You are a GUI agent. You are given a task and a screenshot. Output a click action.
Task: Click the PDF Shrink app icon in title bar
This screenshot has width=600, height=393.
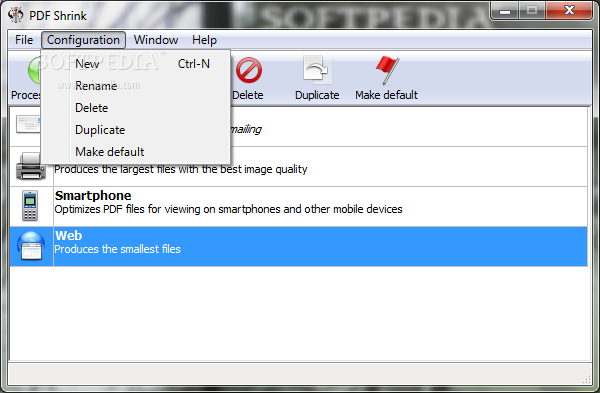(x=16, y=15)
